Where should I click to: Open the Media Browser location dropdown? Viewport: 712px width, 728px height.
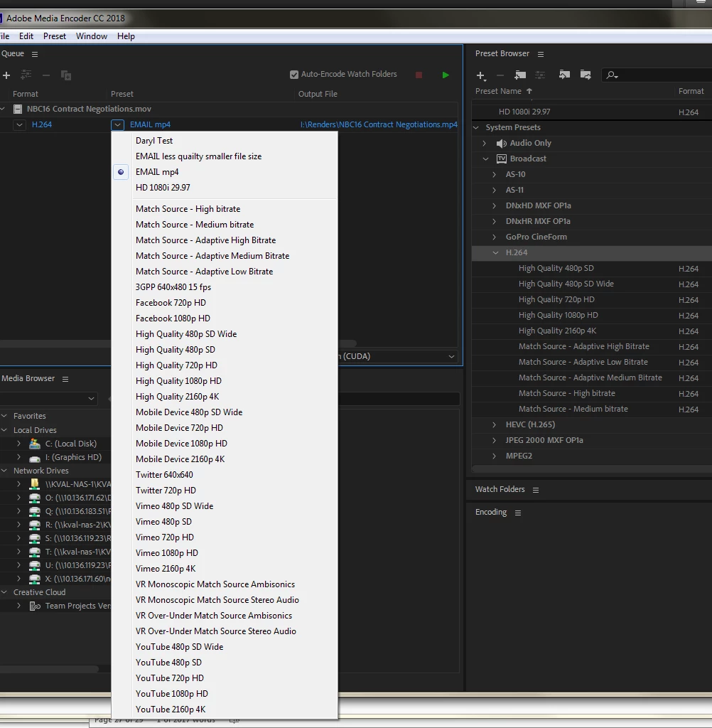[x=91, y=398]
